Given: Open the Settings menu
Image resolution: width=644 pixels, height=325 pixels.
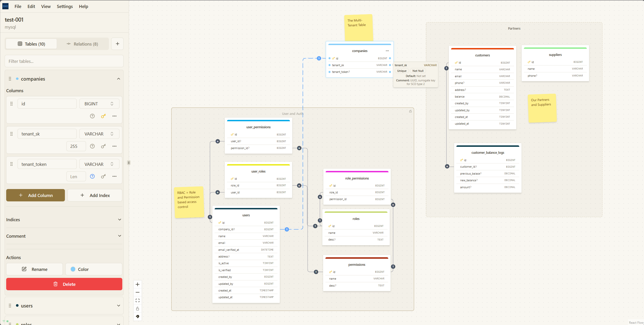Looking at the screenshot, I should coord(65,6).
